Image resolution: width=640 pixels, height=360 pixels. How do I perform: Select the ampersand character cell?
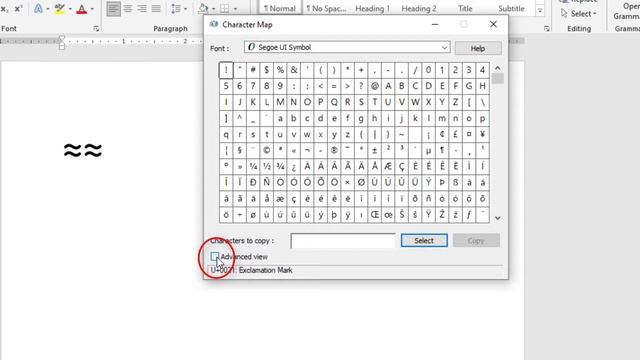(x=293, y=70)
